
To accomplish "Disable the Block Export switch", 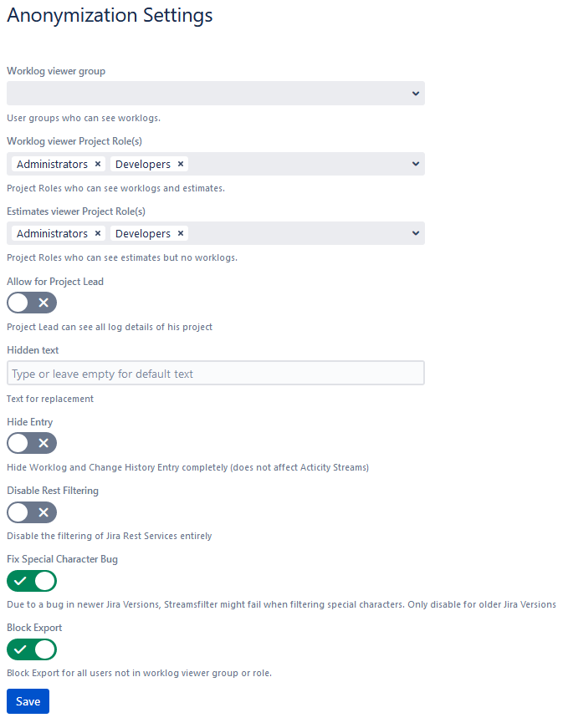I will 32,649.
